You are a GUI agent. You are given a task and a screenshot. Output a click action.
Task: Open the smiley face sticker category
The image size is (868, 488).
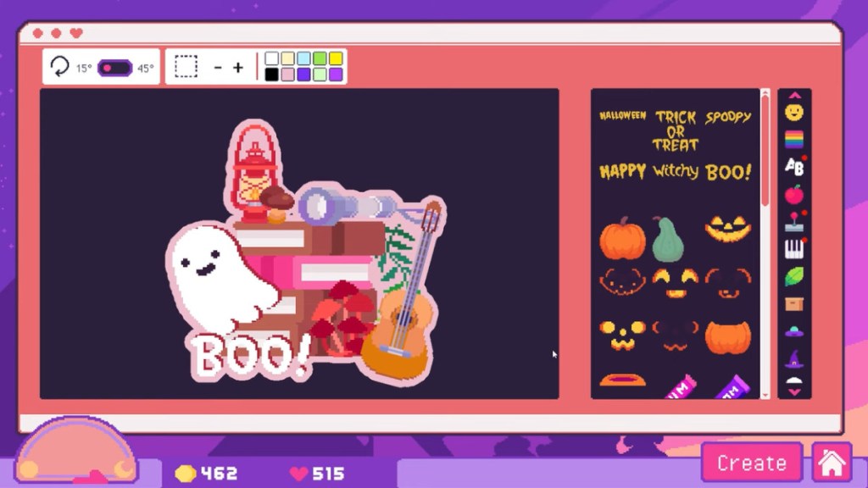(794, 112)
